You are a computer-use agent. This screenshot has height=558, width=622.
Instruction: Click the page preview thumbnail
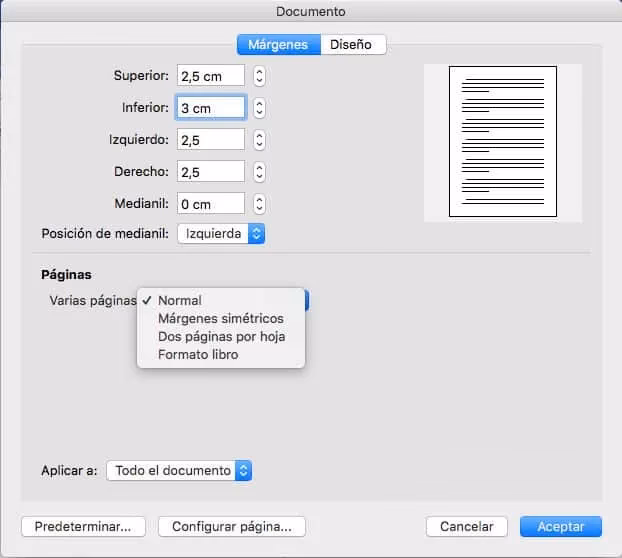[502, 142]
